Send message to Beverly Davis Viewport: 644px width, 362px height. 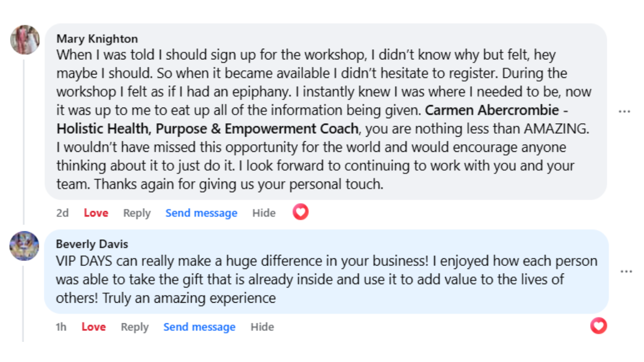click(x=199, y=327)
